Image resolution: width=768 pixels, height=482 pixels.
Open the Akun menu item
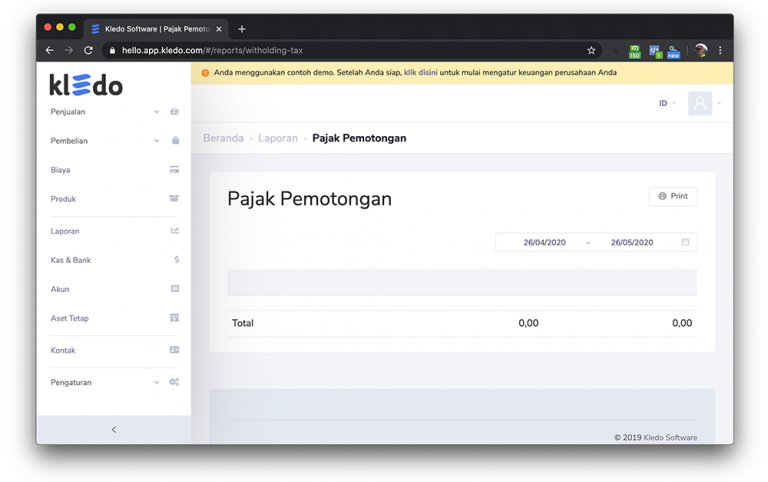point(60,289)
